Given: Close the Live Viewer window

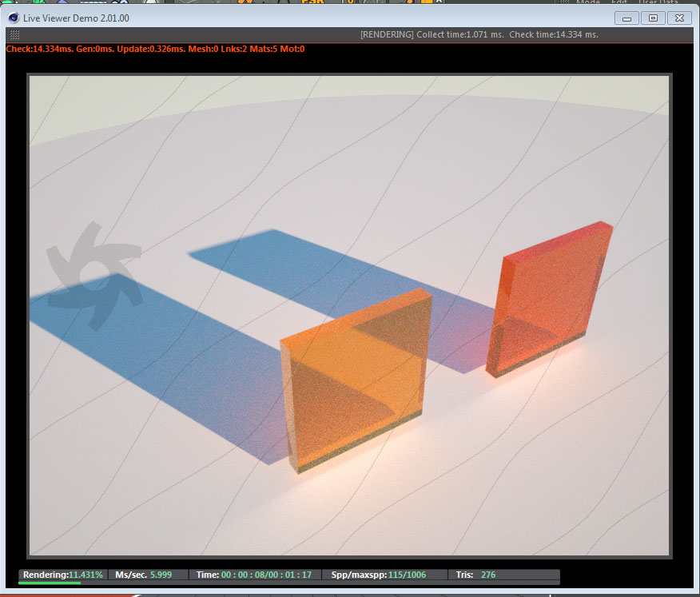Looking at the screenshot, I should (679, 18).
